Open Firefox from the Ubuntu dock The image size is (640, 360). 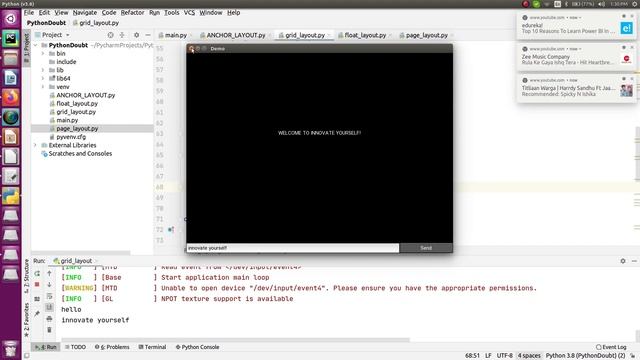pyautogui.click(x=11, y=98)
